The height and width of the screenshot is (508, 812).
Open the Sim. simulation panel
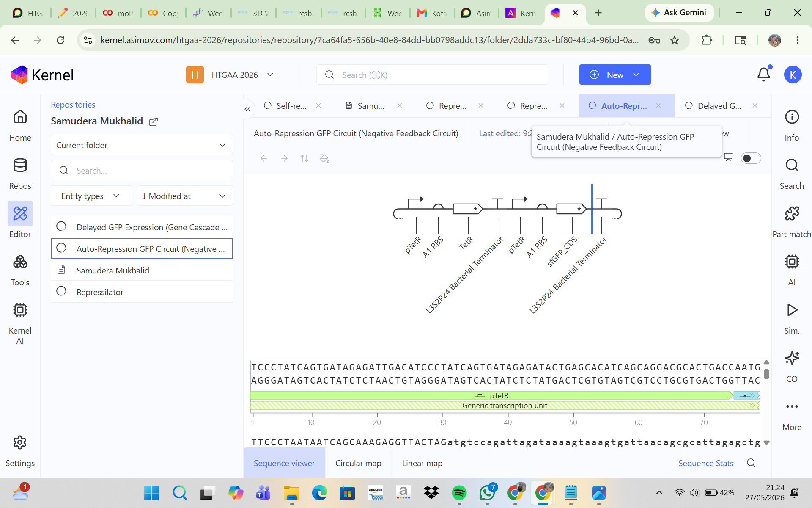coord(791,318)
